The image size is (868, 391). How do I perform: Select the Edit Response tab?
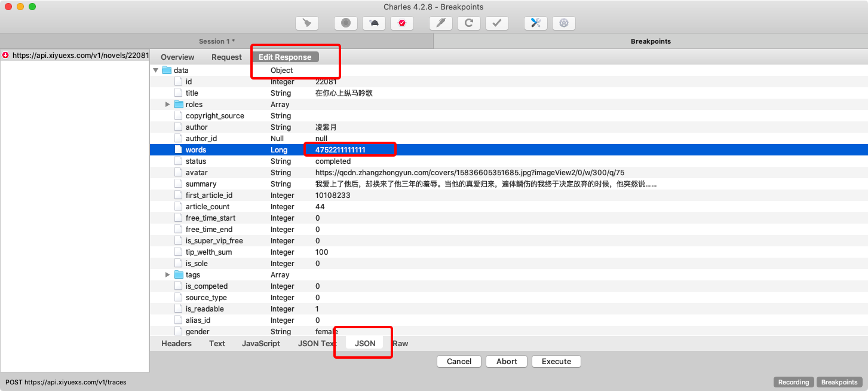tap(285, 57)
